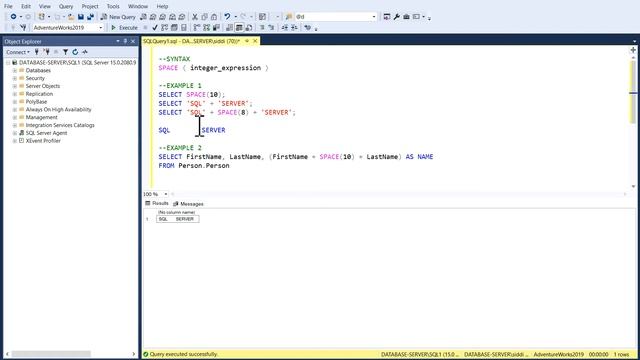Click the Display Estimated Execution Plan icon
The height and width of the screenshot is (360, 640).
coord(164,27)
